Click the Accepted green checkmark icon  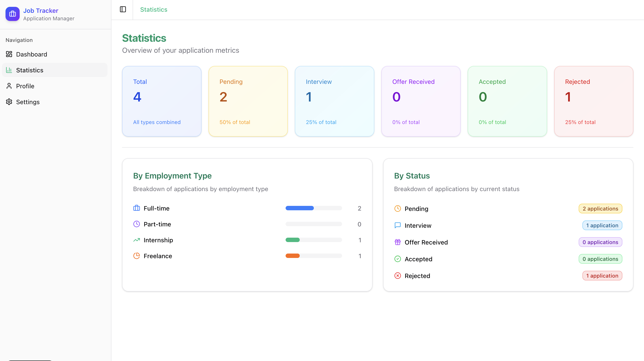pos(397,259)
